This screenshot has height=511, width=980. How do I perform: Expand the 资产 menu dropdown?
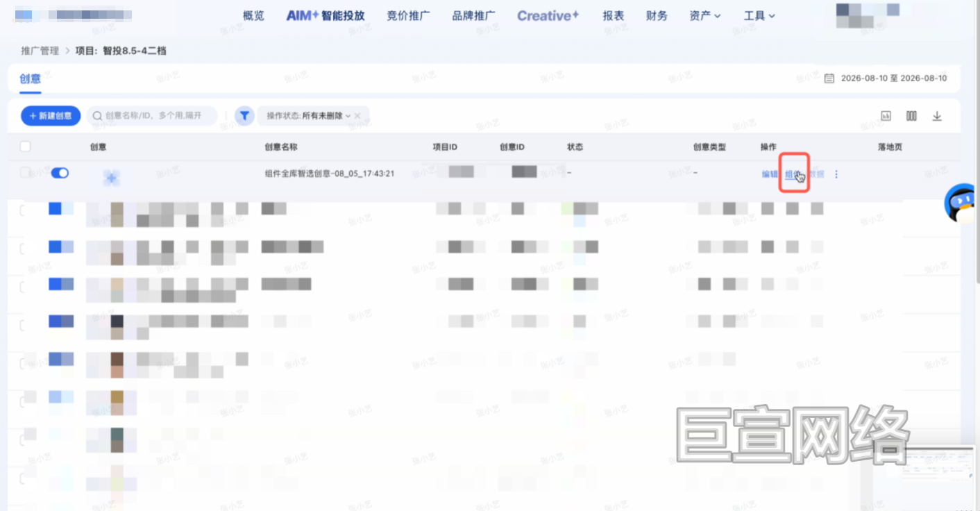coord(705,15)
